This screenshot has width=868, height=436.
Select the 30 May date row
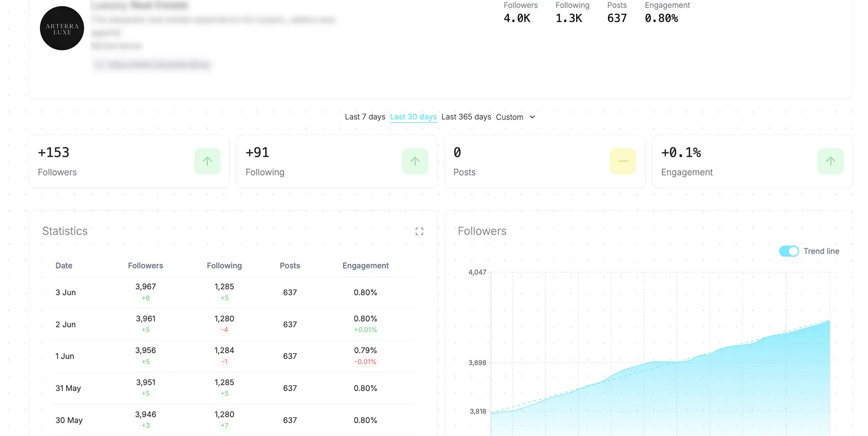233,420
